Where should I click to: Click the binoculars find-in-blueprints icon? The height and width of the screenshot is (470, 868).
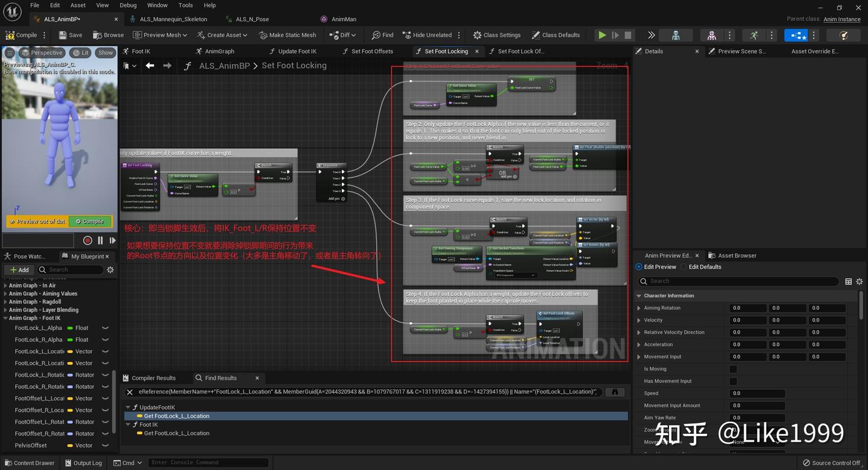[615, 392]
